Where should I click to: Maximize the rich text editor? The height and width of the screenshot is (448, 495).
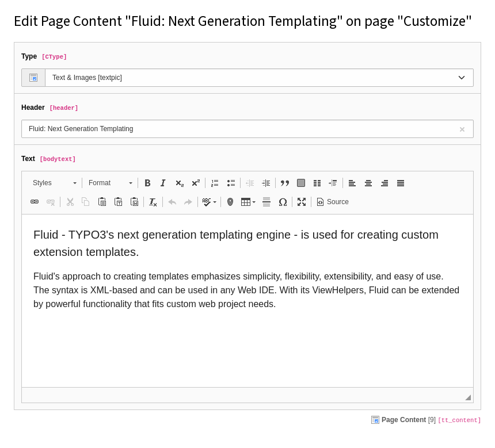click(302, 202)
